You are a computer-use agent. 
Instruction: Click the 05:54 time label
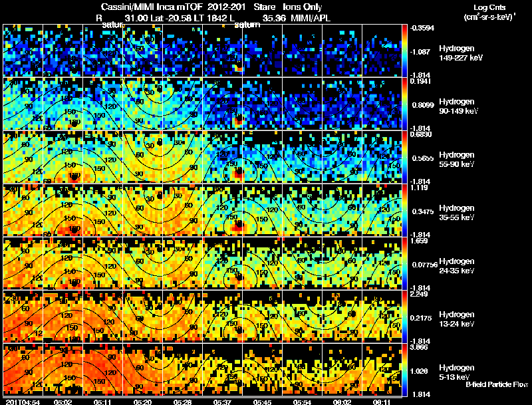[x=302, y=402]
